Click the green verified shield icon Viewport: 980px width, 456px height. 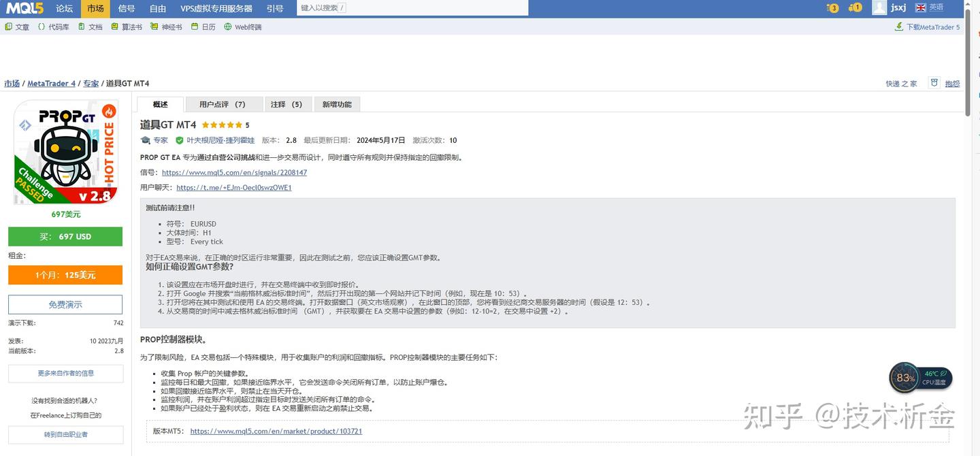tap(180, 140)
